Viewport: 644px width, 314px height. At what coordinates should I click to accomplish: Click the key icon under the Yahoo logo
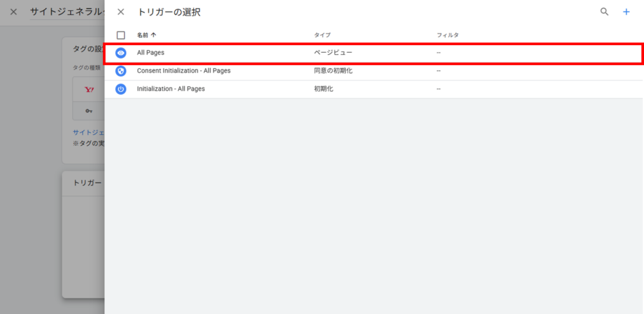click(89, 111)
